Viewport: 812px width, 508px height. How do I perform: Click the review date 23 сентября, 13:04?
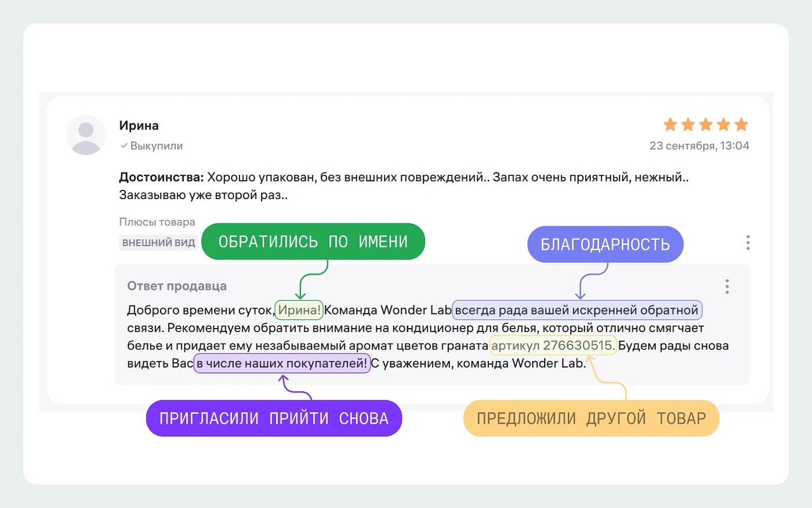[699, 146]
